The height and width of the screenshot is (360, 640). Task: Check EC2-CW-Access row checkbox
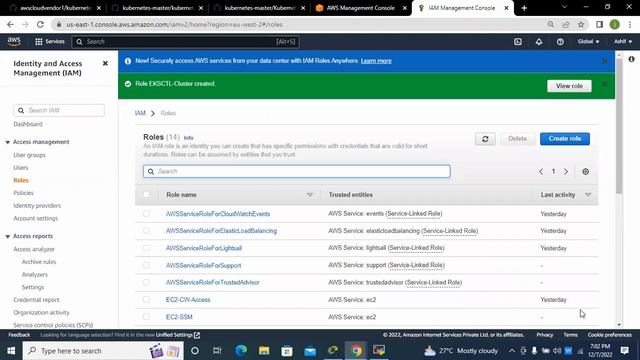pos(147,299)
